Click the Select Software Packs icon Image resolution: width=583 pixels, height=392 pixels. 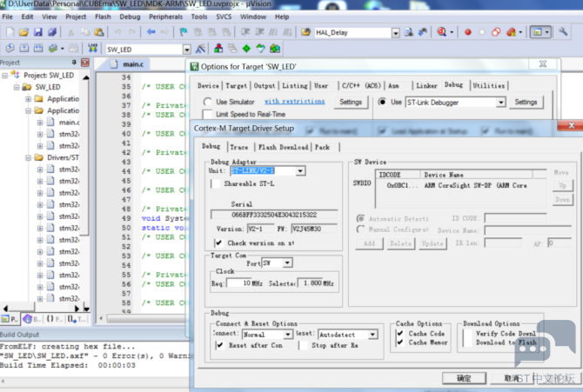click(x=261, y=49)
